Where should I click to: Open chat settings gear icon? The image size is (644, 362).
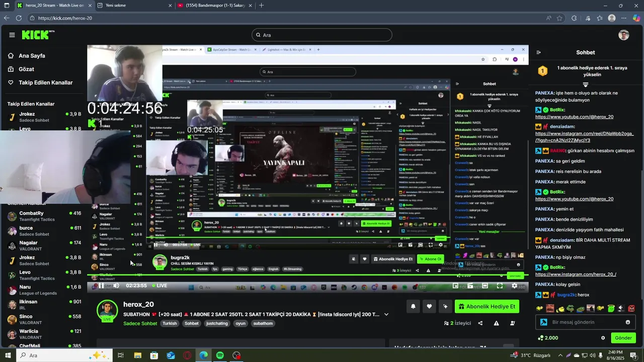pyautogui.click(x=603, y=338)
